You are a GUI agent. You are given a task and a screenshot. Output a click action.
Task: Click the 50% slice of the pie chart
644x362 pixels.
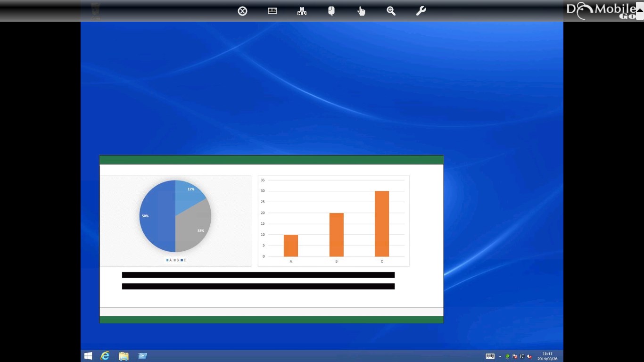click(x=156, y=216)
